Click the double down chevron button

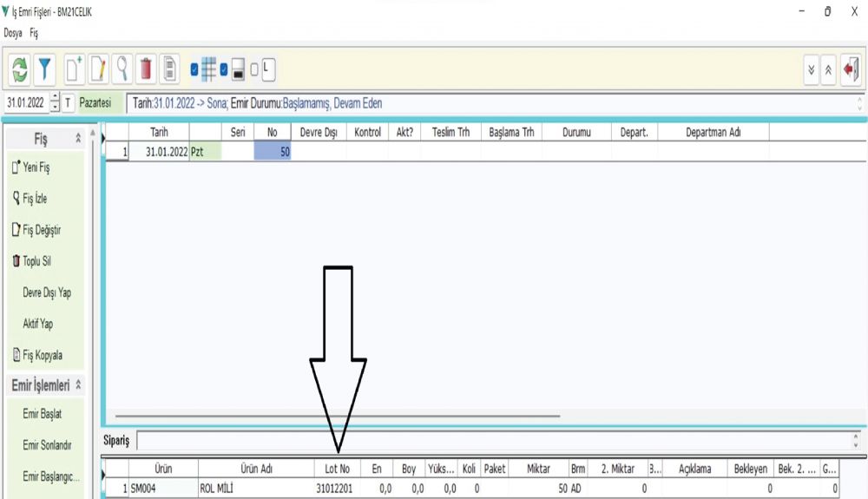pos(812,69)
